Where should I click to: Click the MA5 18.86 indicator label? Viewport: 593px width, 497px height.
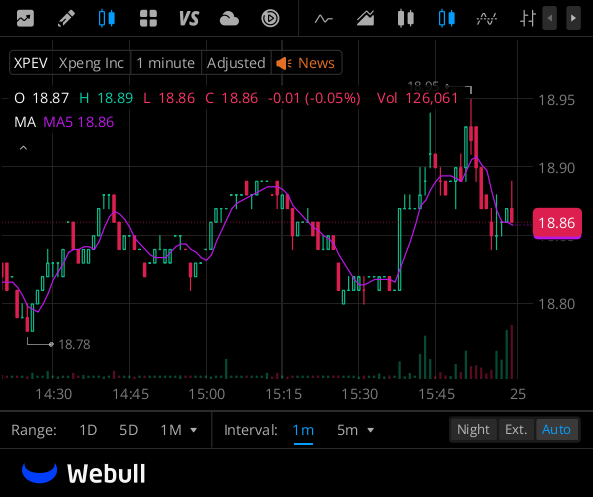point(79,122)
